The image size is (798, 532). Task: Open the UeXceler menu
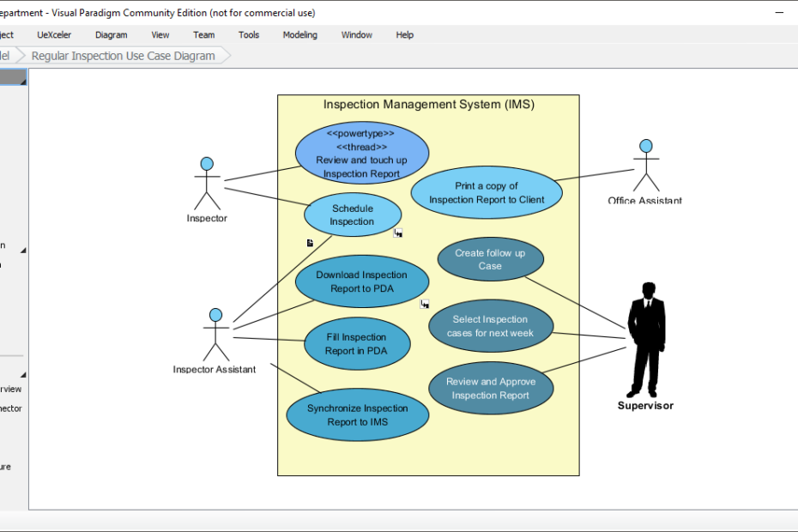pos(53,34)
